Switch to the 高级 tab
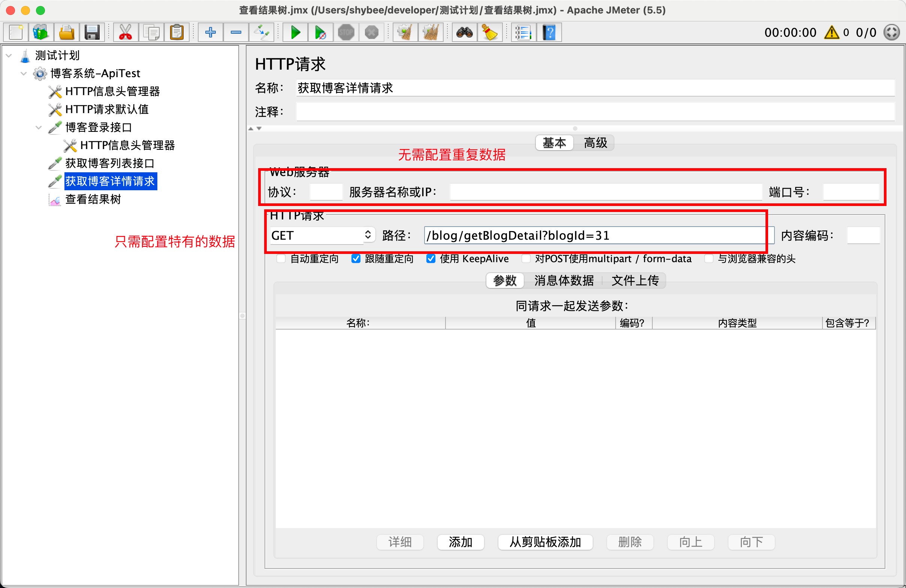This screenshot has width=906, height=588. tap(595, 143)
